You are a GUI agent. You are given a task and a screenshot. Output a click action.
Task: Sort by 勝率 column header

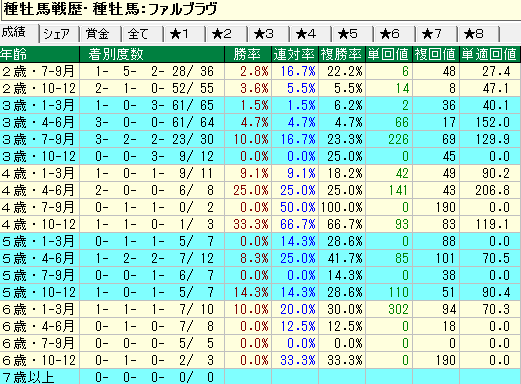point(248,54)
